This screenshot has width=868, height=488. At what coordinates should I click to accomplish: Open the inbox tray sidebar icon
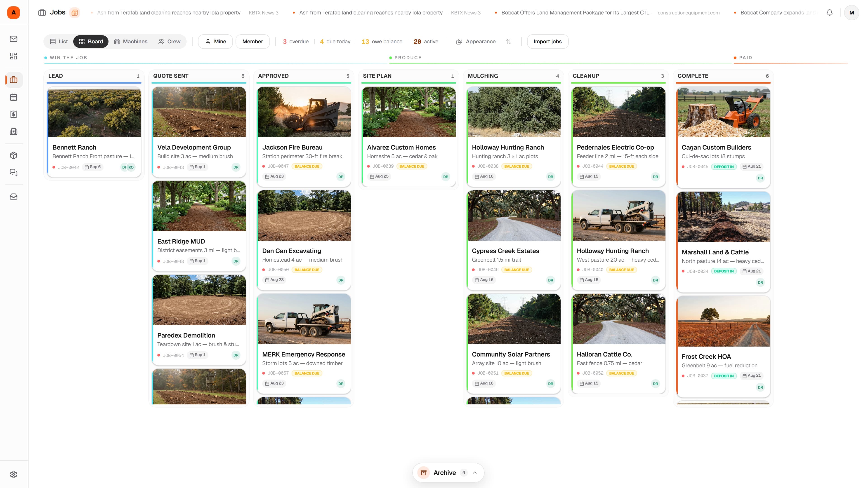(x=14, y=197)
